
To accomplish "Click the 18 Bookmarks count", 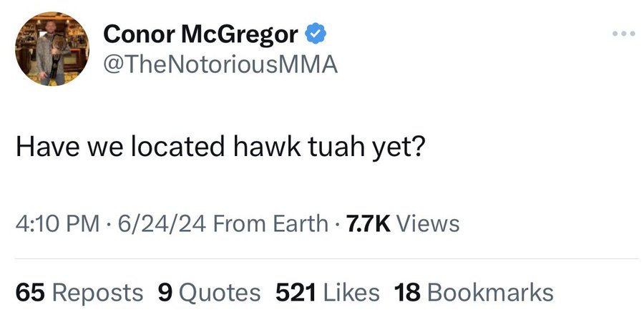I will click(x=474, y=293).
